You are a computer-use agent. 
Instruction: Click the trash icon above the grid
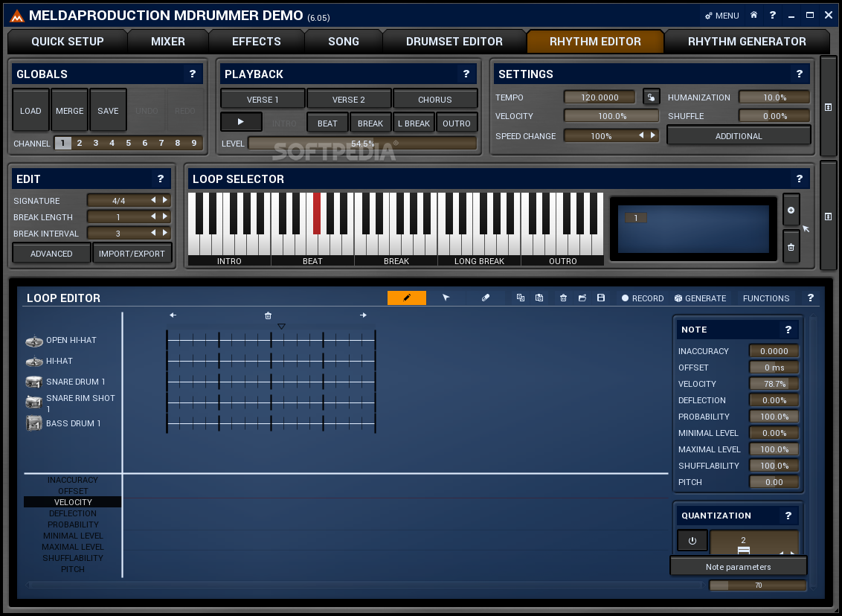click(x=268, y=315)
